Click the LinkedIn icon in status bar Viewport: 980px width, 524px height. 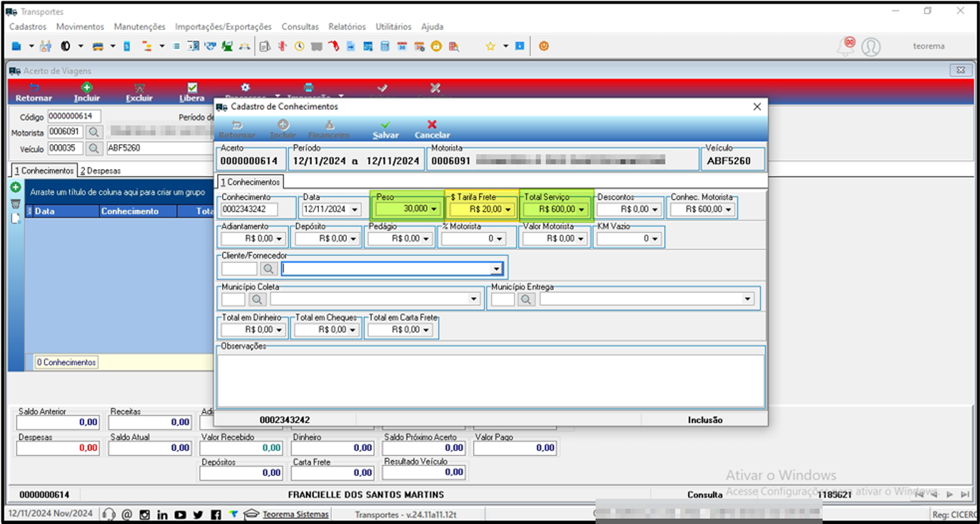(x=162, y=514)
